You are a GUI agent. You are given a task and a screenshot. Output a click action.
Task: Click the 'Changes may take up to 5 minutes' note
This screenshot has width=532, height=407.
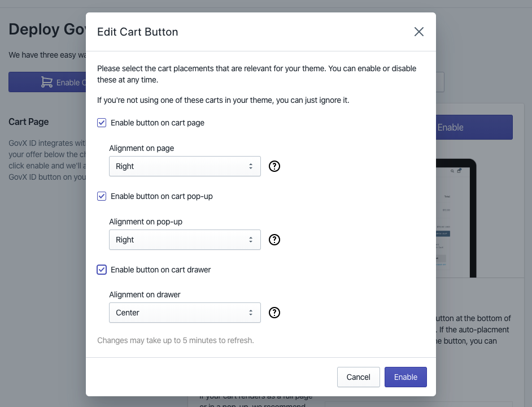pyautogui.click(x=176, y=340)
